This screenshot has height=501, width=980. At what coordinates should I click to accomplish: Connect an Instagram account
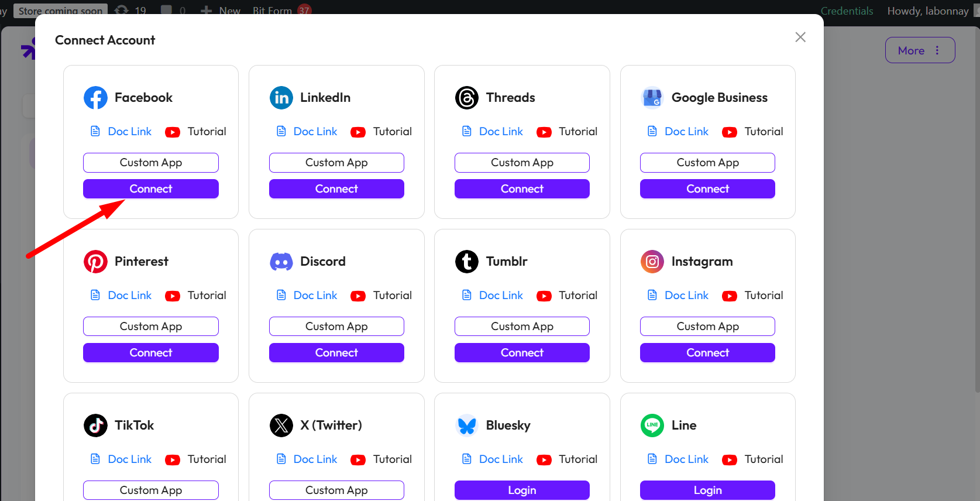click(707, 353)
